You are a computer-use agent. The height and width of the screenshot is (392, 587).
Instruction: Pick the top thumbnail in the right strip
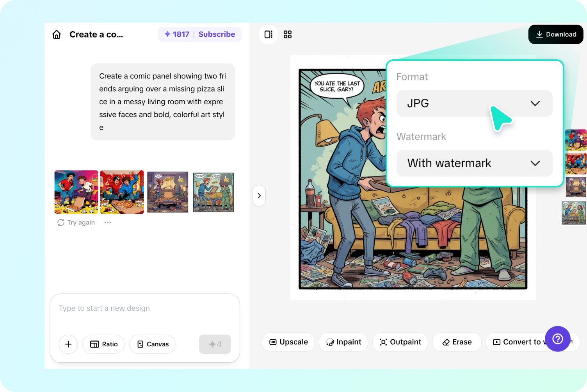click(x=576, y=140)
